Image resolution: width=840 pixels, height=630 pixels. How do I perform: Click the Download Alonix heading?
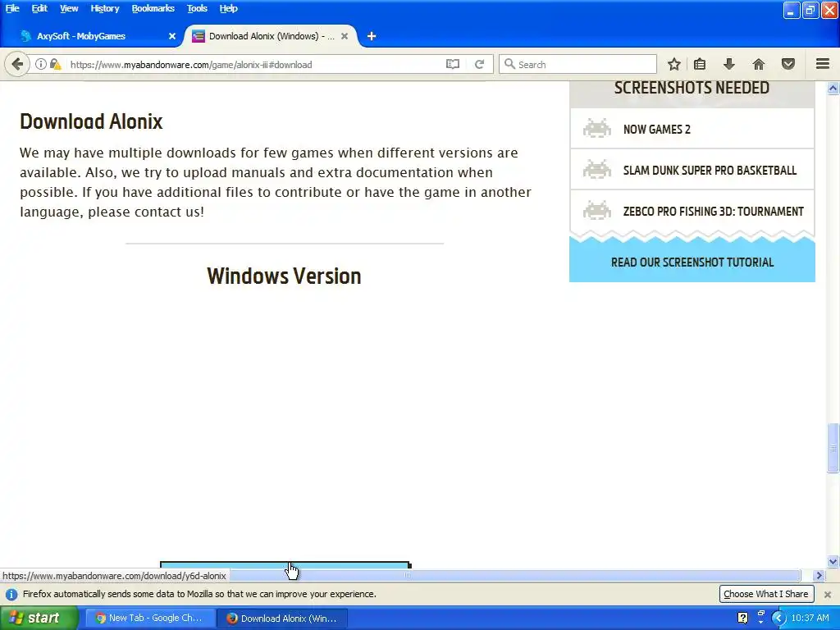coord(91,121)
